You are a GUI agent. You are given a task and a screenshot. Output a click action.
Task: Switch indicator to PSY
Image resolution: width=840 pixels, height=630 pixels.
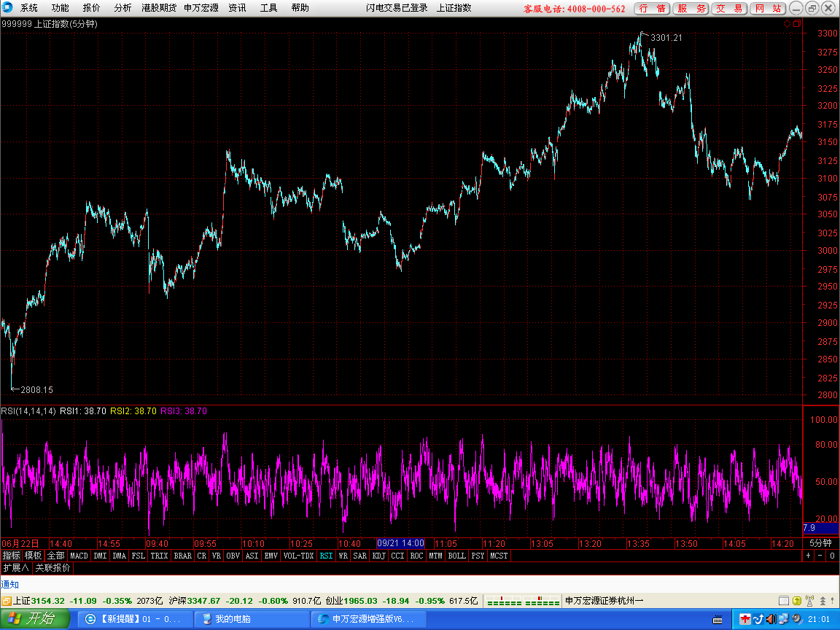point(478,556)
